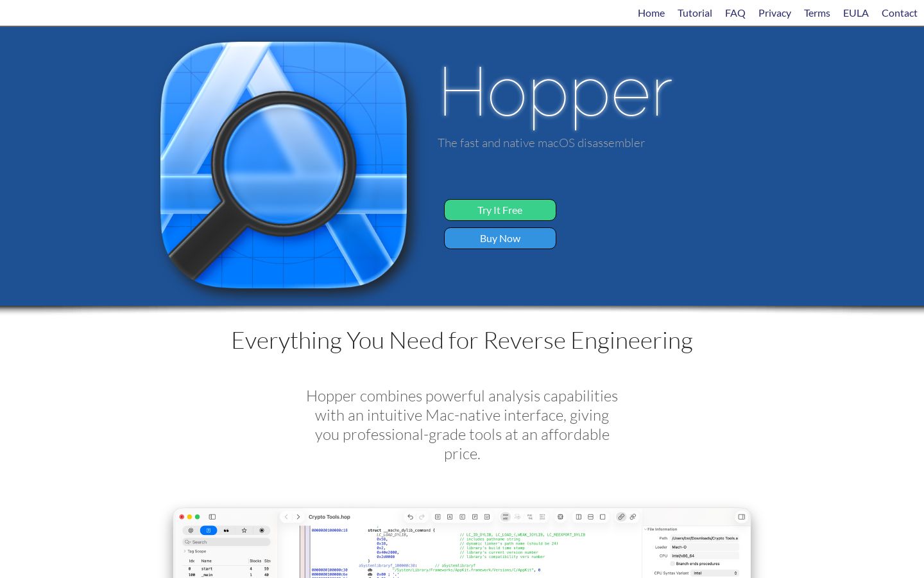Open the FAQ navigation link
The image size is (924, 578).
coord(735,13)
